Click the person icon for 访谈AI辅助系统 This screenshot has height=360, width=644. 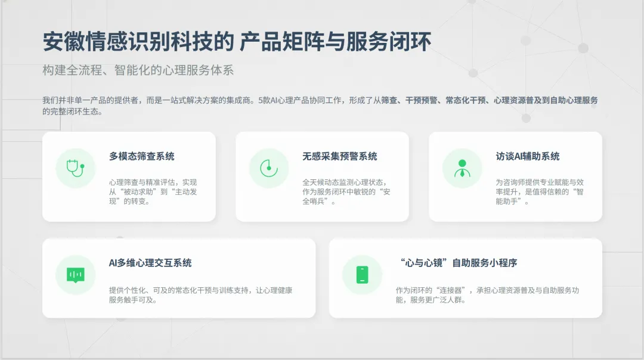tap(462, 168)
